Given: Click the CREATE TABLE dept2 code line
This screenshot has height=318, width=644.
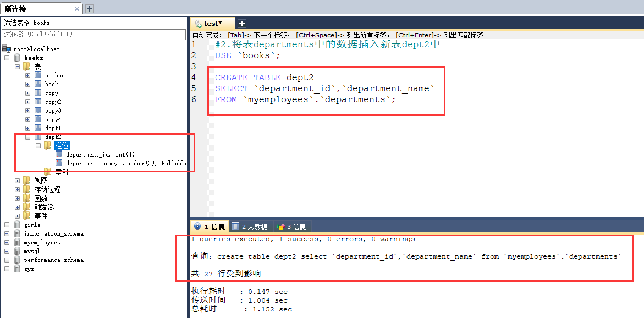Looking at the screenshot, I should point(265,77).
